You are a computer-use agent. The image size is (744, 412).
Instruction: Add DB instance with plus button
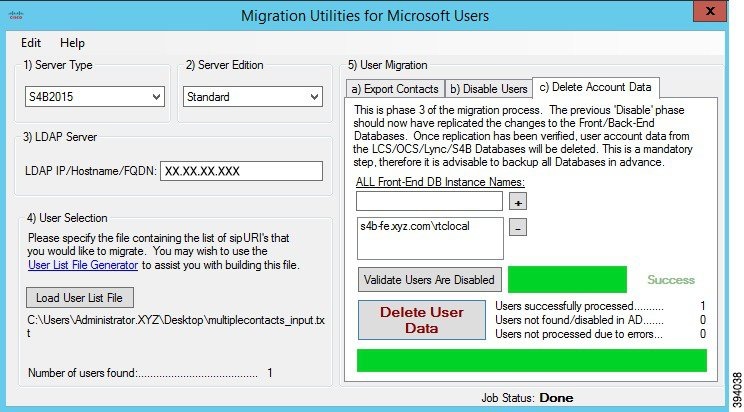[x=518, y=202]
